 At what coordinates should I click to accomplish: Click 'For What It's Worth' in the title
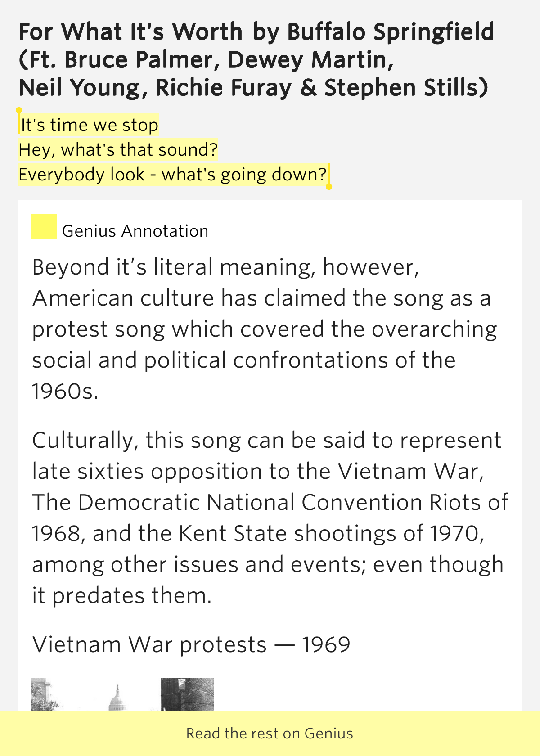[x=130, y=32]
